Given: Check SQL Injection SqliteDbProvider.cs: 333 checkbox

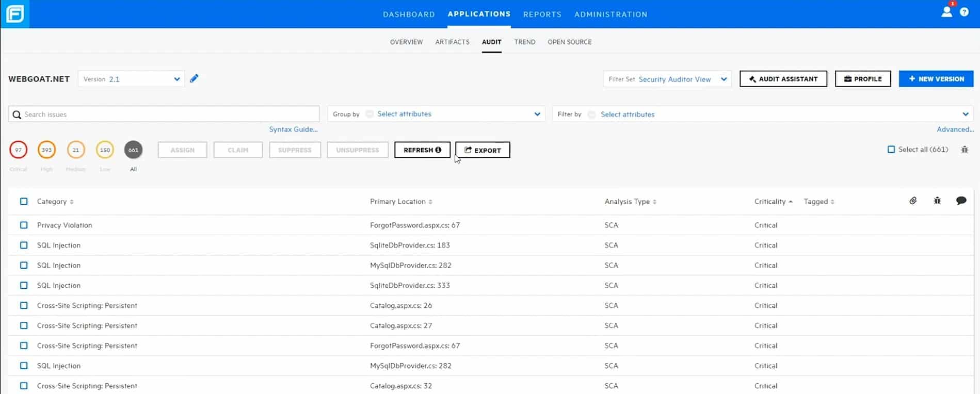Looking at the screenshot, I should pos(24,285).
